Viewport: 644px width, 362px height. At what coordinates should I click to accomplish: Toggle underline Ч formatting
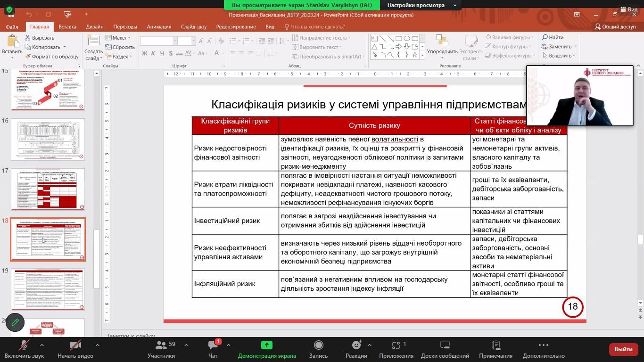coord(162,53)
